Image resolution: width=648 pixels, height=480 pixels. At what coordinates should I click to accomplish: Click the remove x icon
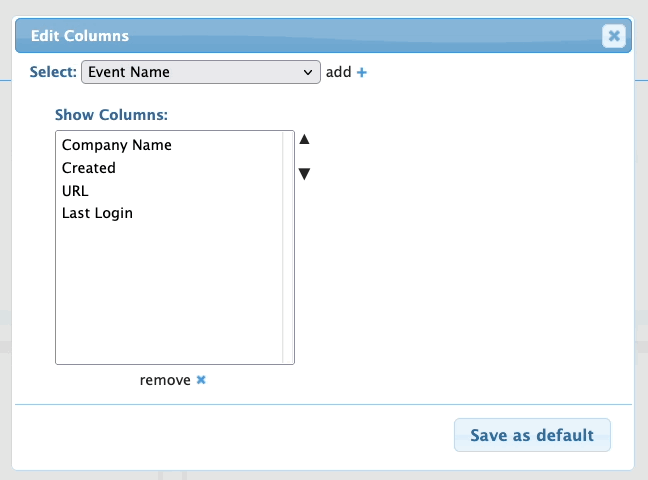tap(201, 380)
